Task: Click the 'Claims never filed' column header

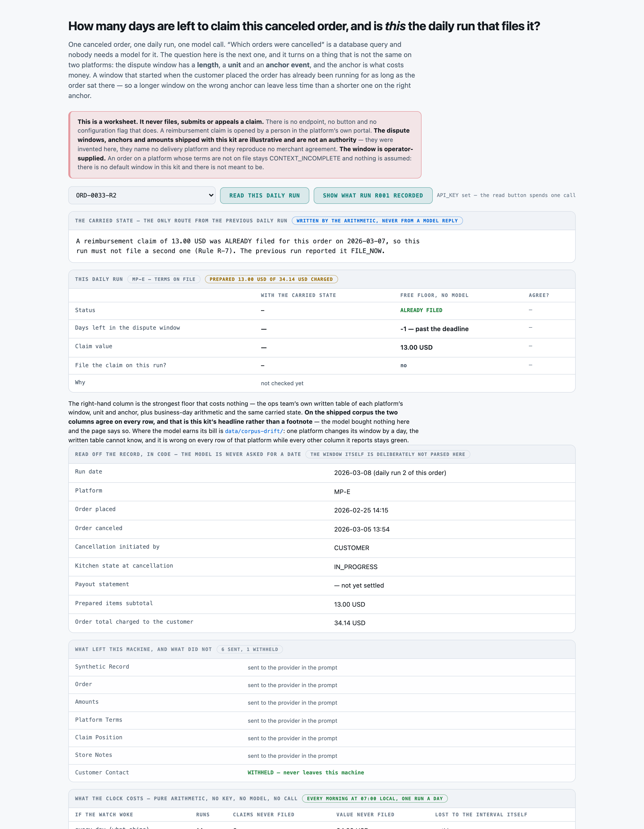Action: coord(263,815)
